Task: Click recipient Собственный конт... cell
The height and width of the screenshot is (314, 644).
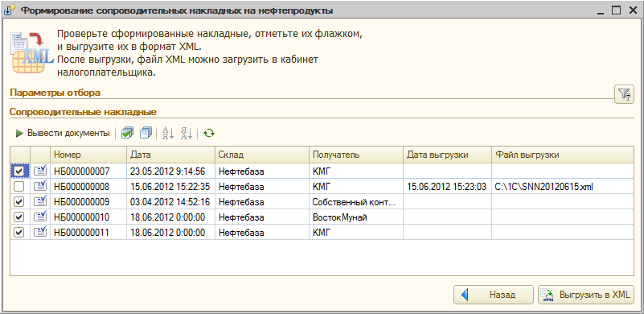Action: [x=355, y=201]
